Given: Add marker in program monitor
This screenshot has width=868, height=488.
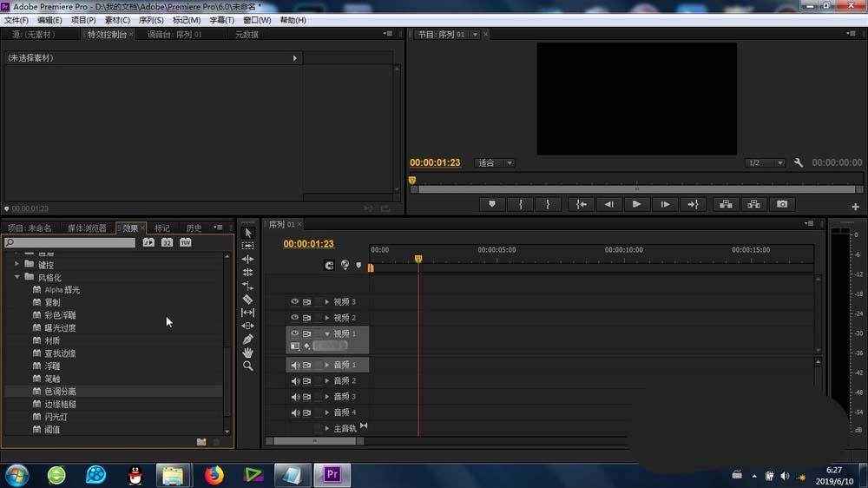Looking at the screenshot, I should pos(492,204).
